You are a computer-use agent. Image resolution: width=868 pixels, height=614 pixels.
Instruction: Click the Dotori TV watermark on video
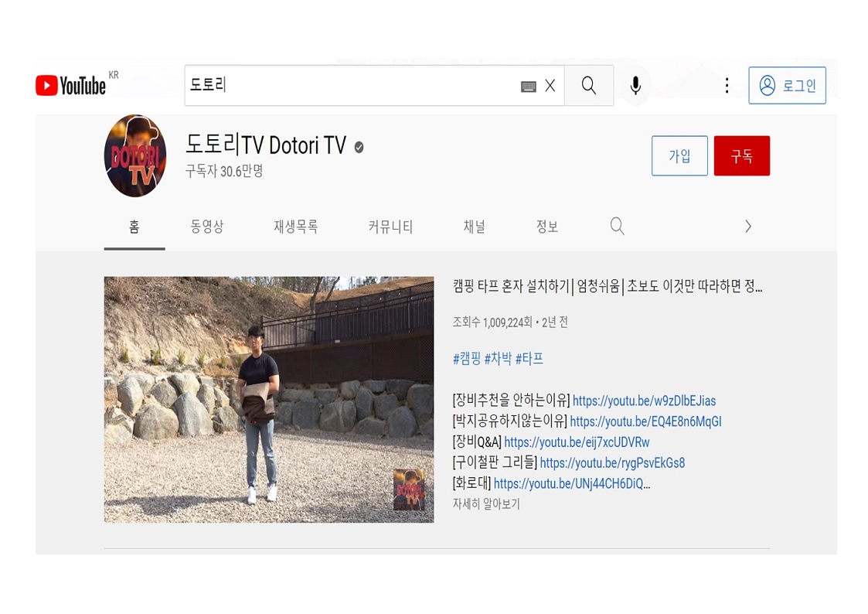point(409,489)
